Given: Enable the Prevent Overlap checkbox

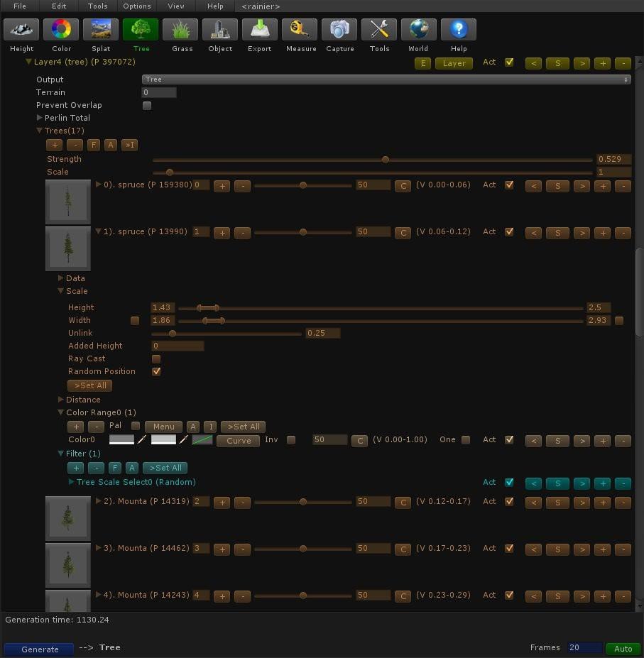Looking at the screenshot, I should (x=147, y=105).
